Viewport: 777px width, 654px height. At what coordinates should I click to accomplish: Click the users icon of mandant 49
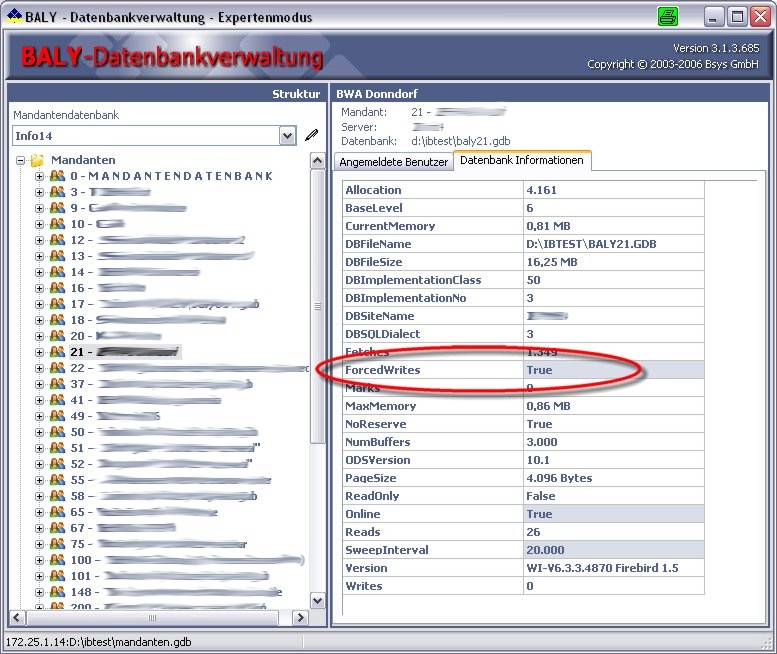click(x=57, y=416)
